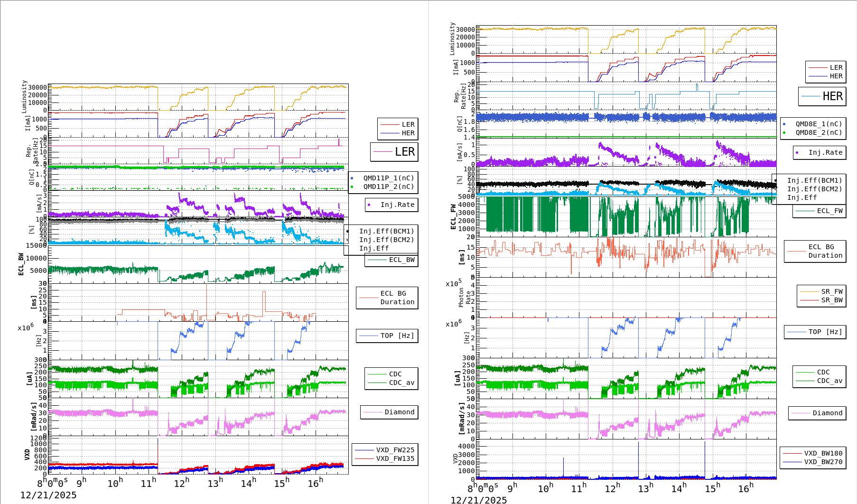This screenshot has width=857, height=504.
Task: Select the ECL_BW legend entry
Action: [401, 260]
